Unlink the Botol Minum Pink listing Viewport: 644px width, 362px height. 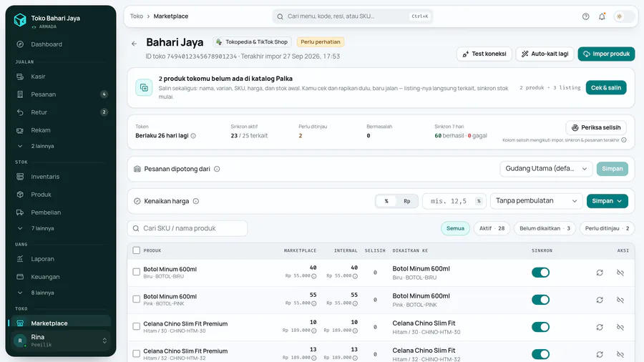tap(620, 300)
